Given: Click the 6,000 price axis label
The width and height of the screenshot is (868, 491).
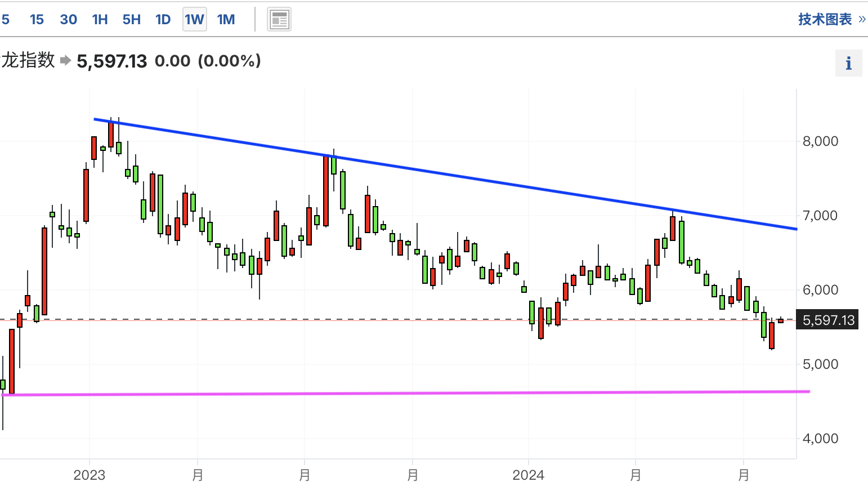Looking at the screenshot, I should click(820, 289).
